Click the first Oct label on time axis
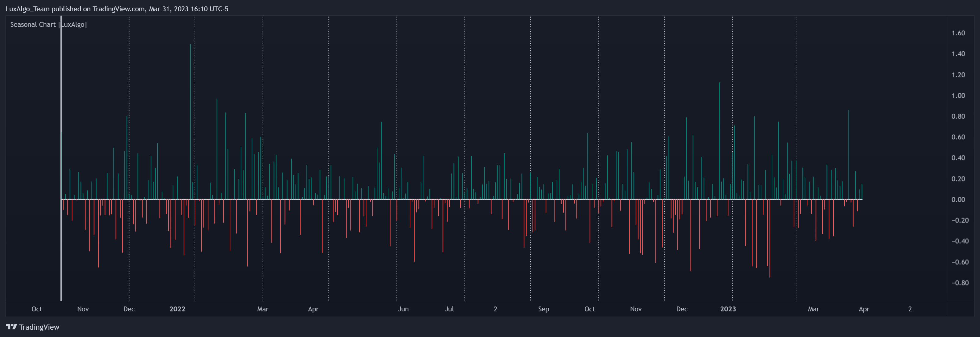 [x=37, y=309]
